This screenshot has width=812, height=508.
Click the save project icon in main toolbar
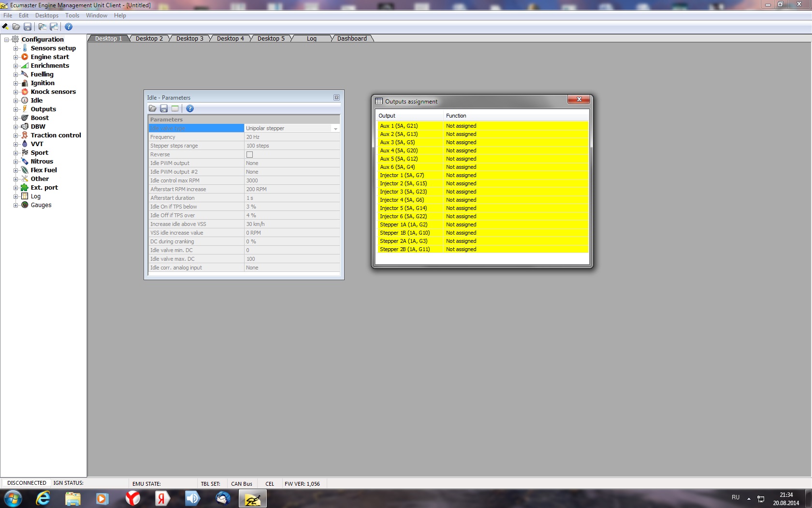pos(28,27)
